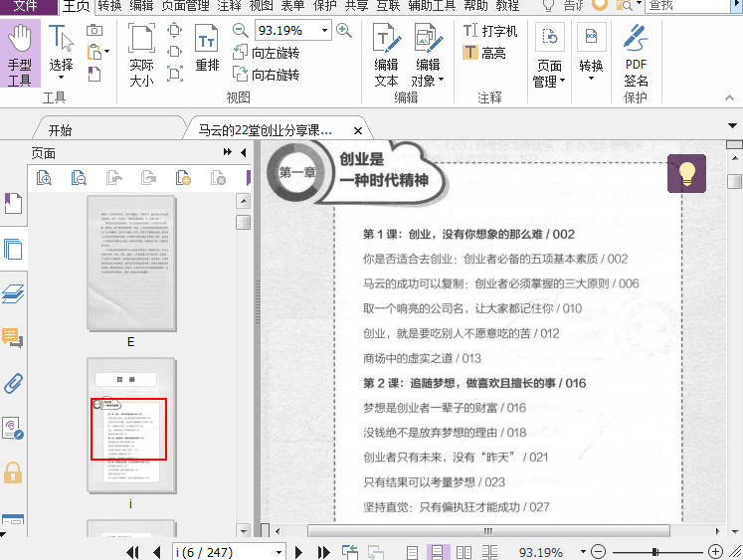This screenshot has height=560, width=743.
Task: Enable facing pages view mode
Action: tap(464, 552)
